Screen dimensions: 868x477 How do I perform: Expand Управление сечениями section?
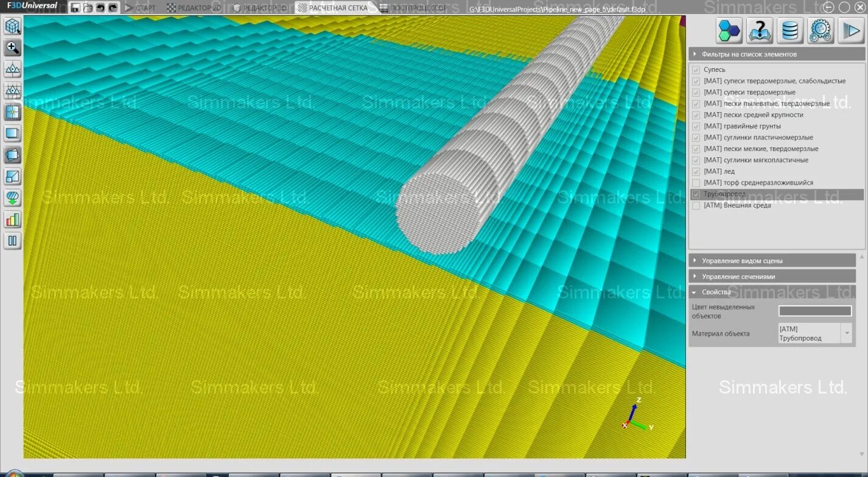tap(772, 277)
